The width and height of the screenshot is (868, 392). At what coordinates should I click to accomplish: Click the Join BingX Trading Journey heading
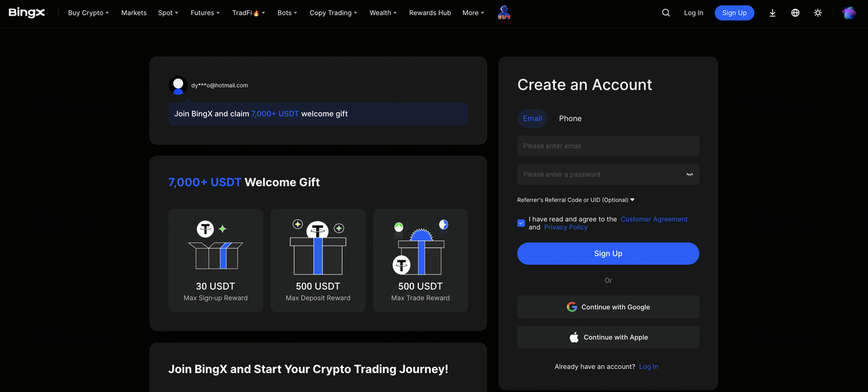(x=308, y=369)
